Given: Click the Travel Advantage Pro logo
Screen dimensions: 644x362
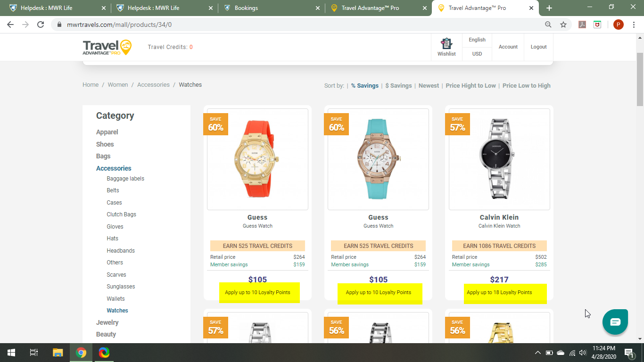Looking at the screenshot, I should point(107,47).
